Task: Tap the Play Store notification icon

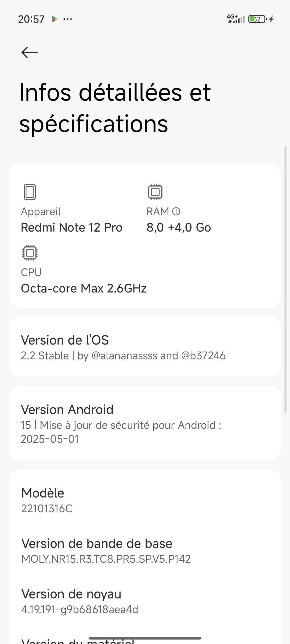Action: coord(55,19)
